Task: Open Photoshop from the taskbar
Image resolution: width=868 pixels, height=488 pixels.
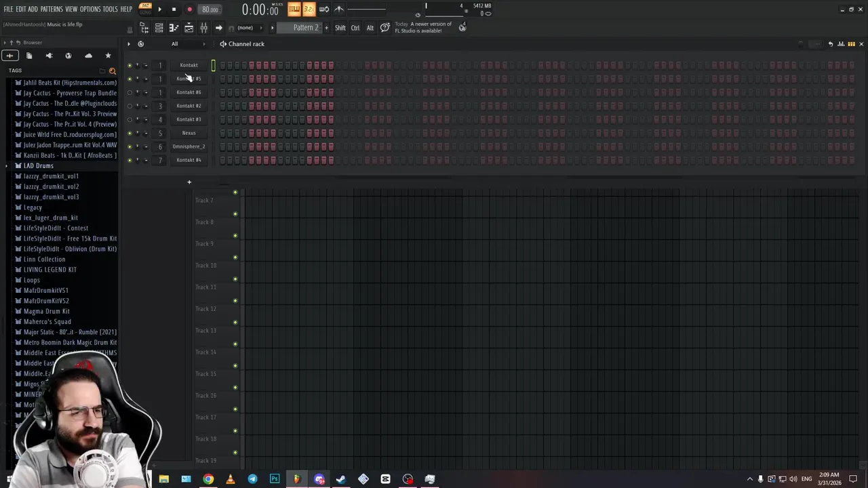Action: click(x=275, y=479)
